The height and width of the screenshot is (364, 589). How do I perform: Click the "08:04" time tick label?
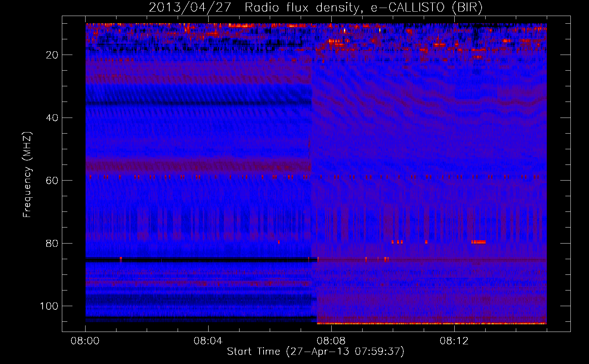click(208, 341)
